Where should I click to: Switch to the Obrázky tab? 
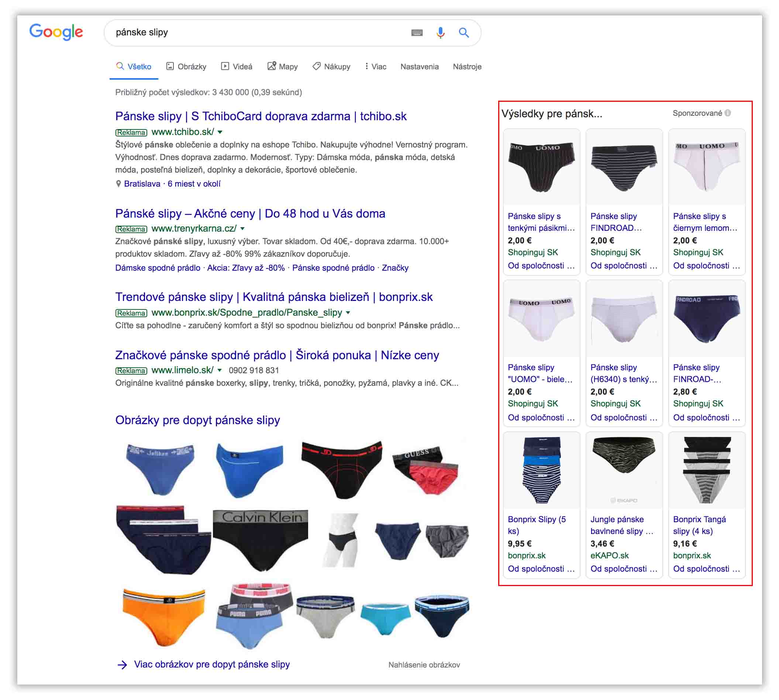(x=186, y=66)
